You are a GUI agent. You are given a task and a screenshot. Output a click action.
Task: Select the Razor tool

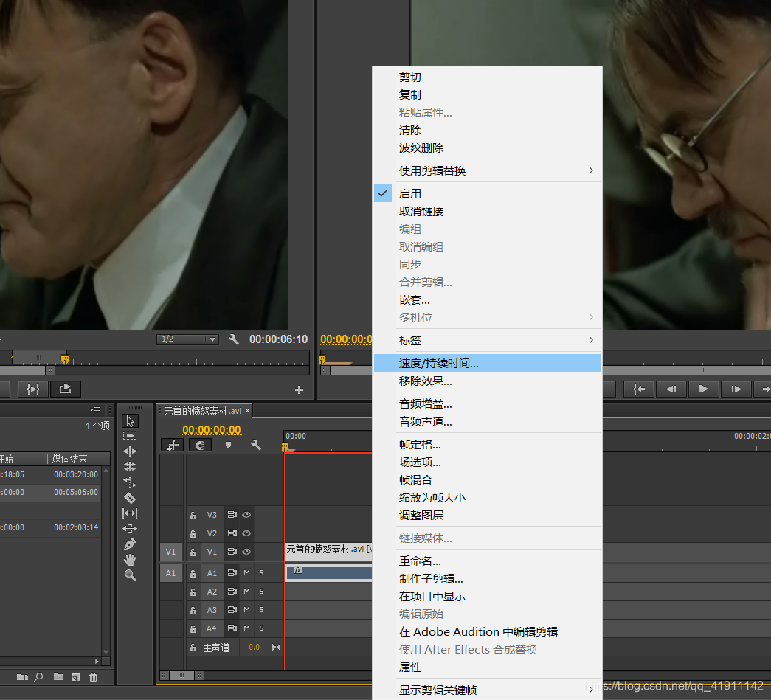[x=131, y=497]
